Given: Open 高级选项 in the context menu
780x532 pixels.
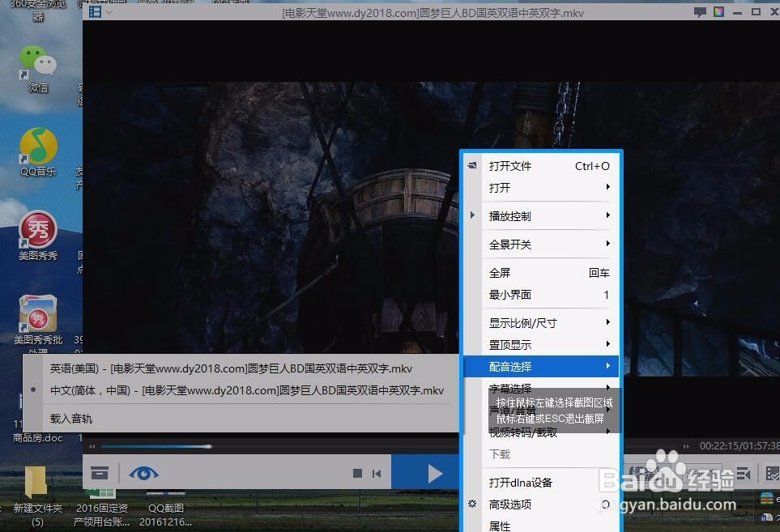Looking at the screenshot, I should pos(542,504).
